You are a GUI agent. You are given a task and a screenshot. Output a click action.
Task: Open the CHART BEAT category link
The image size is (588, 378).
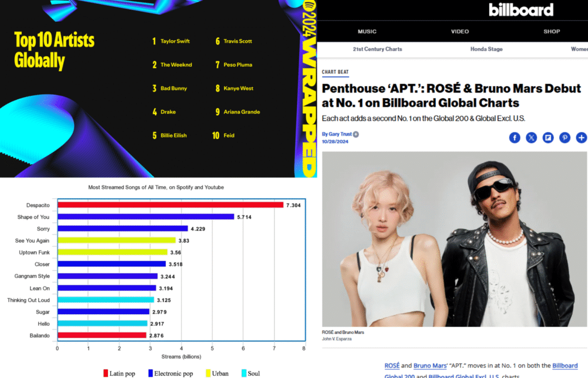(335, 72)
